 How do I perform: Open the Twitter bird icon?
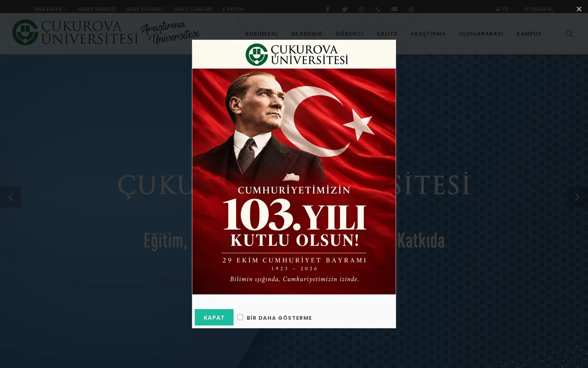(x=345, y=9)
